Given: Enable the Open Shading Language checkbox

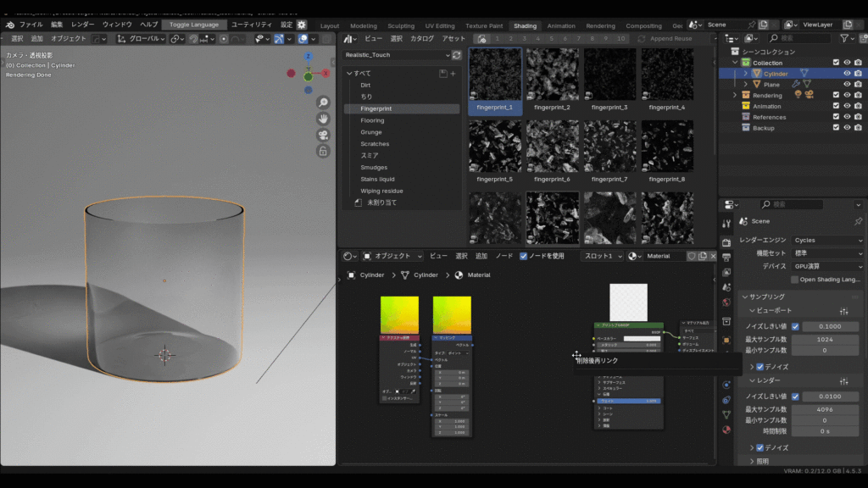Looking at the screenshot, I should [x=794, y=280].
